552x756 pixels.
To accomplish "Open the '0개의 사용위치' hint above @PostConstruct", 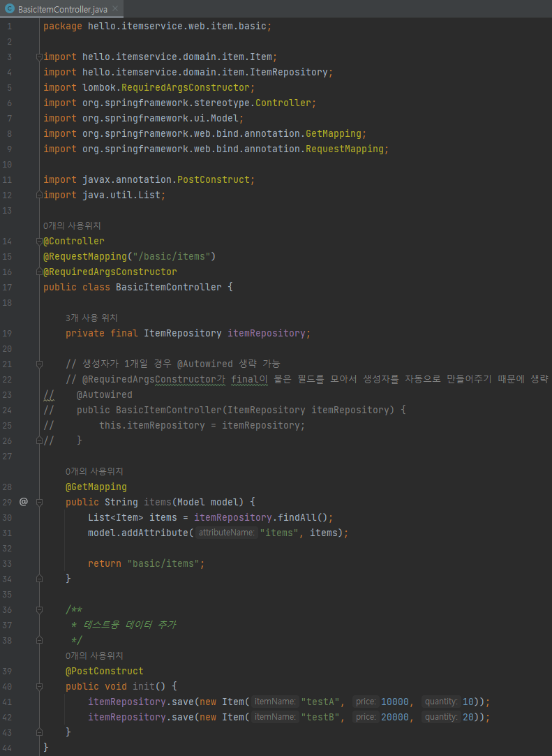I will click(94, 655).
